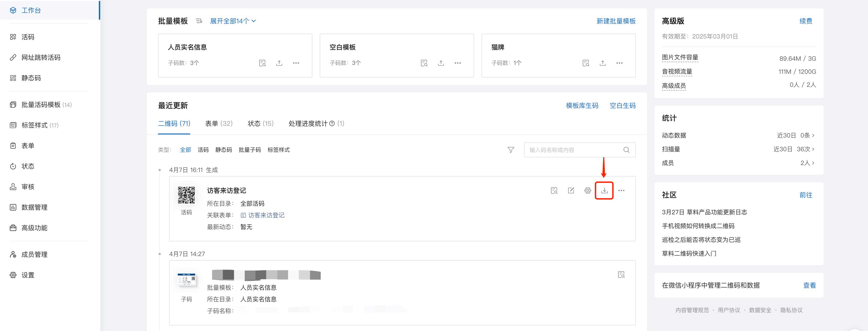Open more options on 猫牌 template
Viewport: 868px width, 331px height.
tap(619, 63)
